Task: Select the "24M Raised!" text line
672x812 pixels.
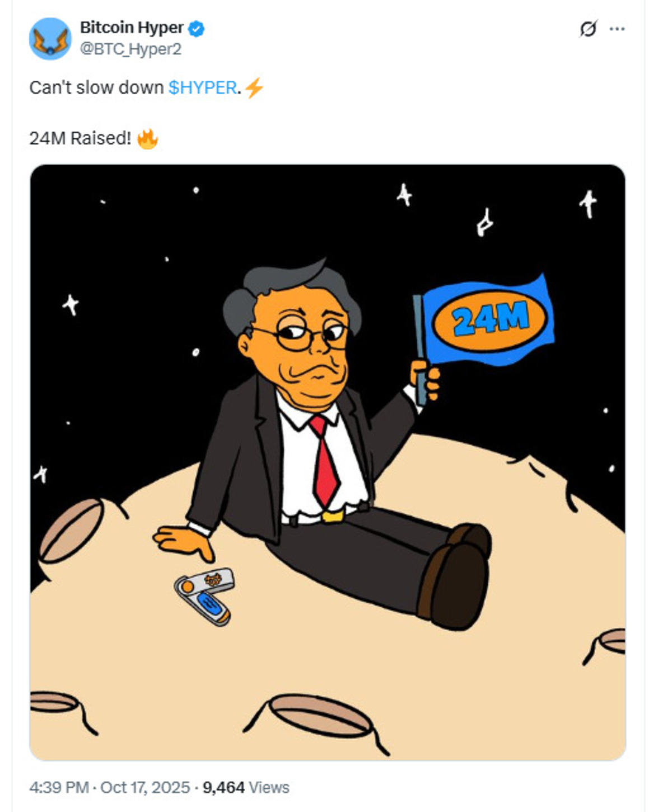Action: pyautogui.click(x=80, y=138)
